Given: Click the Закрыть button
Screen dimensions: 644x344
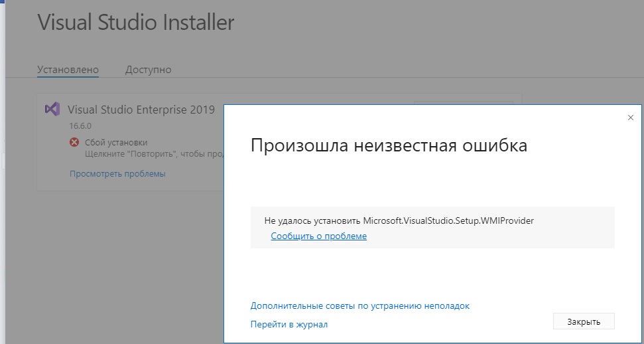Looking at the screenshot, I should (x=584, y=322).
